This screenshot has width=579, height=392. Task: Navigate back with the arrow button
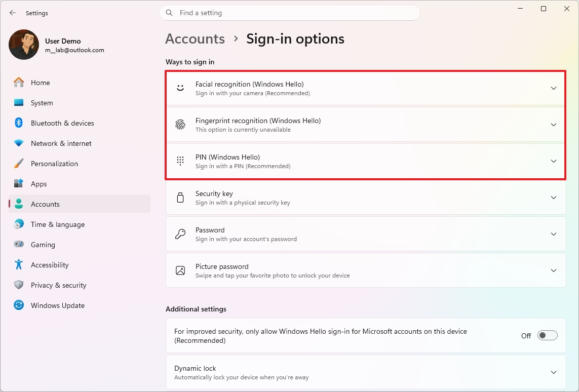(x=12, y=13)
